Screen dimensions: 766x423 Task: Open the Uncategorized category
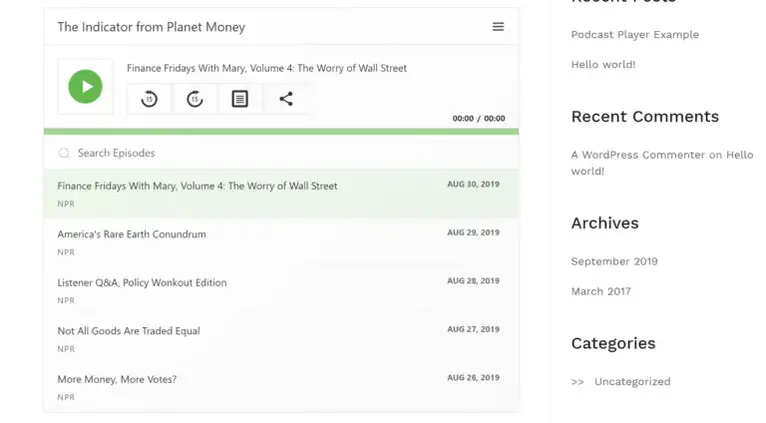(x=632, y=381)
